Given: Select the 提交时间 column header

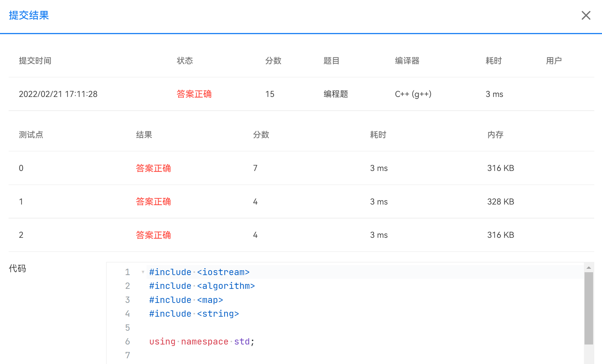Looking at the screenshot, I should coord(35,61).
